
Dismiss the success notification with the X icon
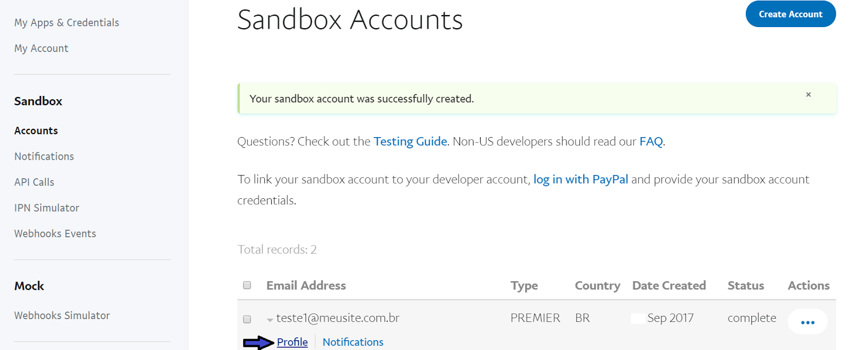coord(808,94)
